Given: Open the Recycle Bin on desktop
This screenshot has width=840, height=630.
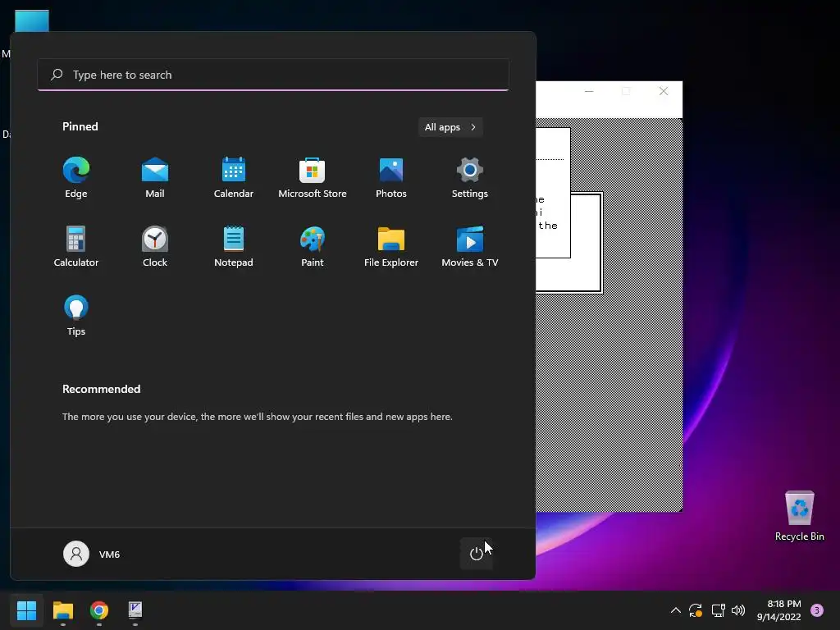Looking at the screenshot, I should 799,516.
